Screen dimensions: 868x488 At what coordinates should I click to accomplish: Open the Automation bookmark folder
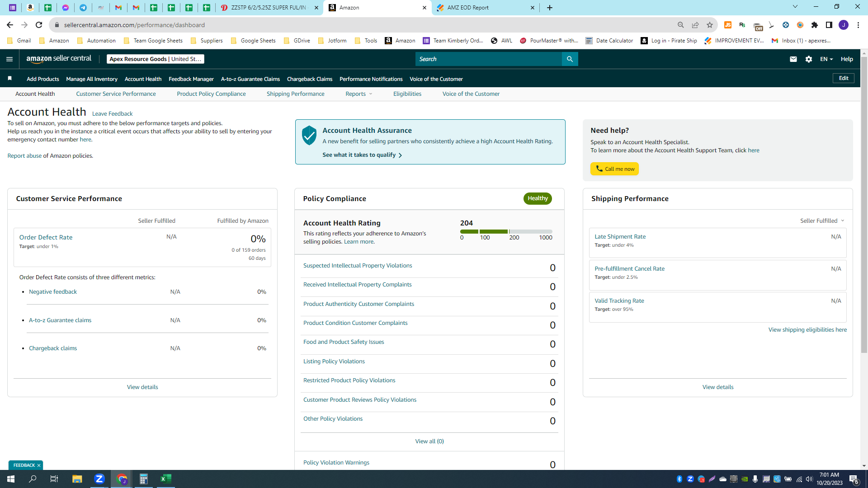click(96, 41)
